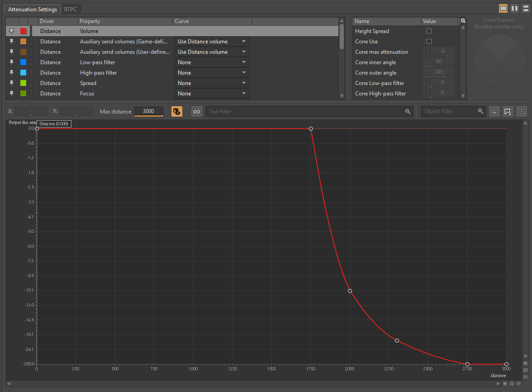The width and height of the screenshot is (532, 392).
Task: Select the Cone outer angle row
Action: click(x=406, y=72)
